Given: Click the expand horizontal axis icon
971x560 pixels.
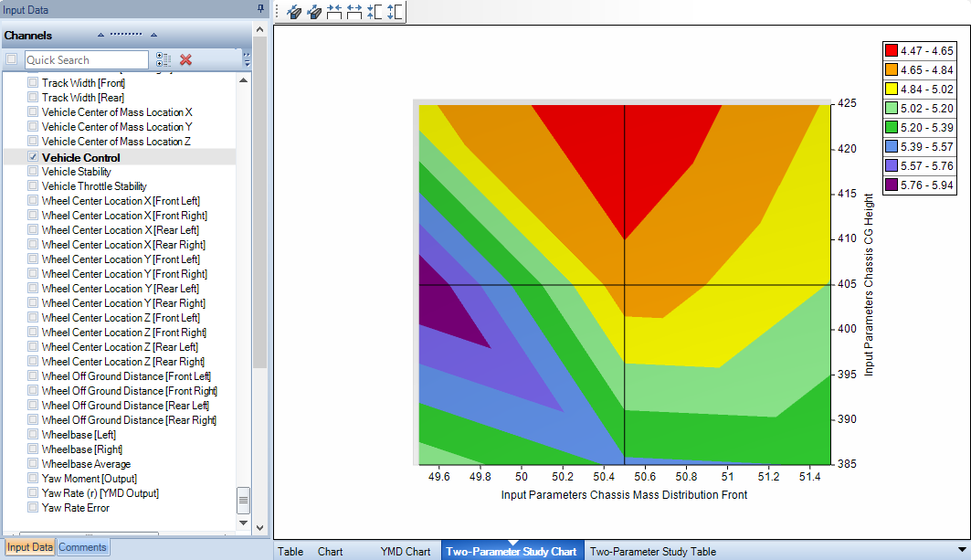Looking at the screenshot, I should click(354, 12).
